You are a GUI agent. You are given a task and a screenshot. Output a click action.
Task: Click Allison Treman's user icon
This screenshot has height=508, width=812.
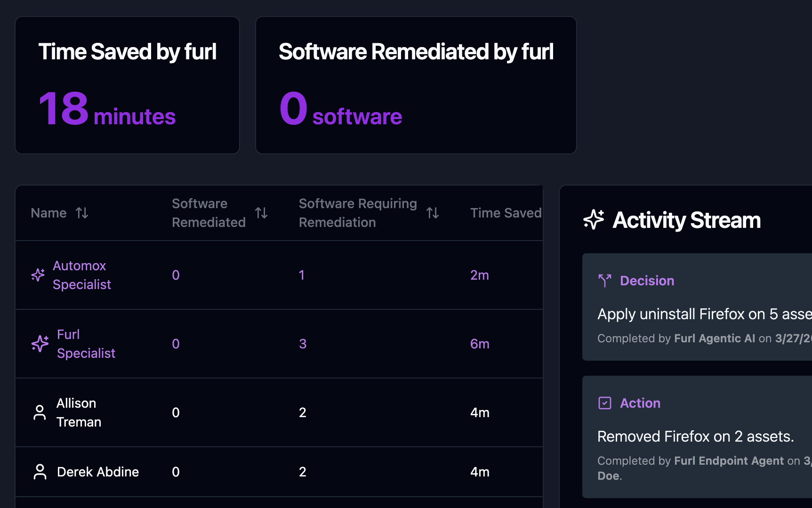pyautogui.click(x=40, y=412)
